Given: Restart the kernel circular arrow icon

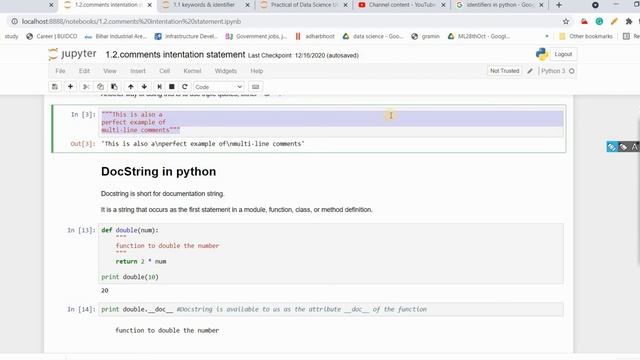Looking at the screenshot, I should [x=185, y=87].
